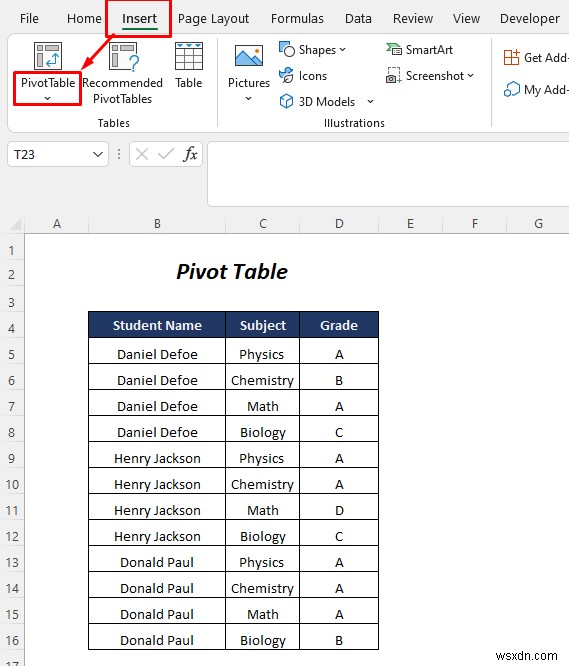Click the PivotTable icon in Tables group
This screenshot has height=666, width=569.
point(48,56)
